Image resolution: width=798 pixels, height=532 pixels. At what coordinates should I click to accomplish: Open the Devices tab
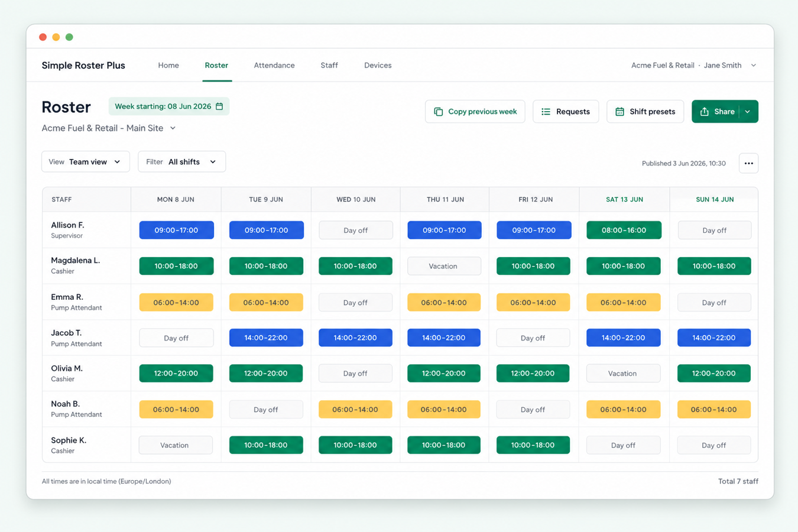coord(378,66)
